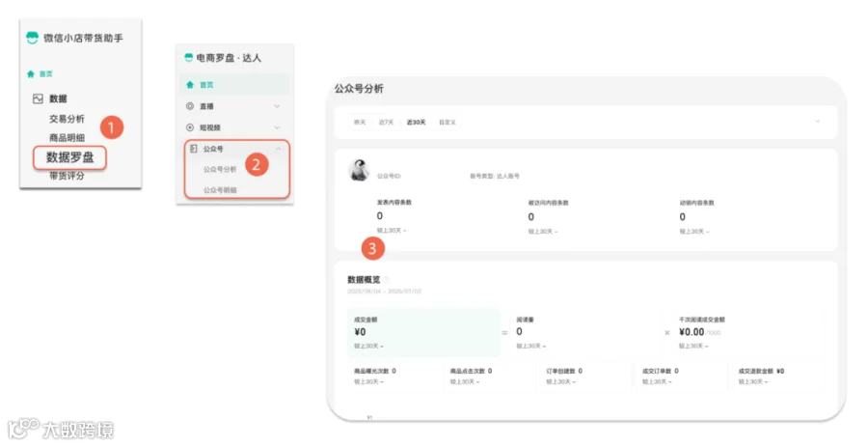Open 带货评分 under 数据
Image resolution: width=868 pixels, height=446 pixels.
67,176
